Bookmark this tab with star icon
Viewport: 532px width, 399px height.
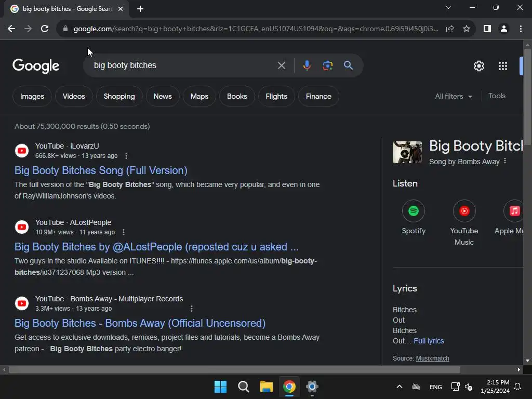pos(467,29)
